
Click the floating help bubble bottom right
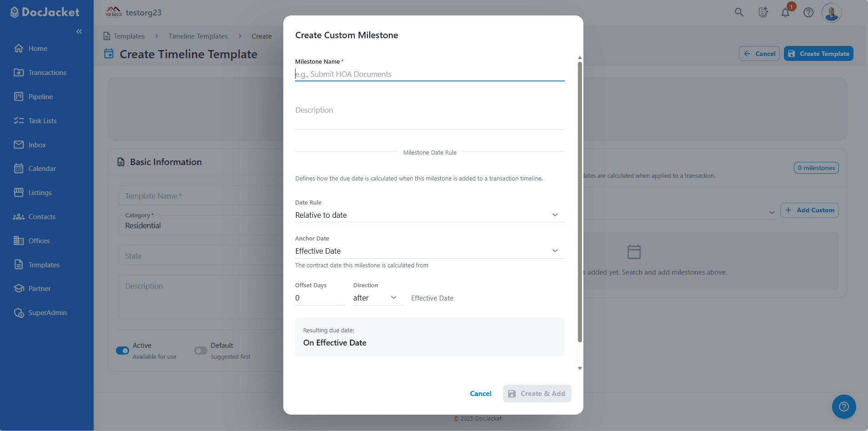(843, 406)
